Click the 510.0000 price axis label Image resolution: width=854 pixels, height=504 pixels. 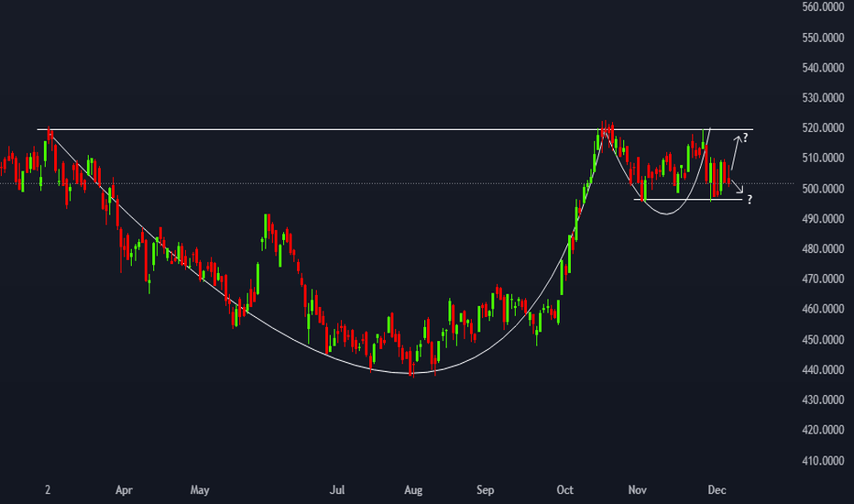click(x=823, y=158)
